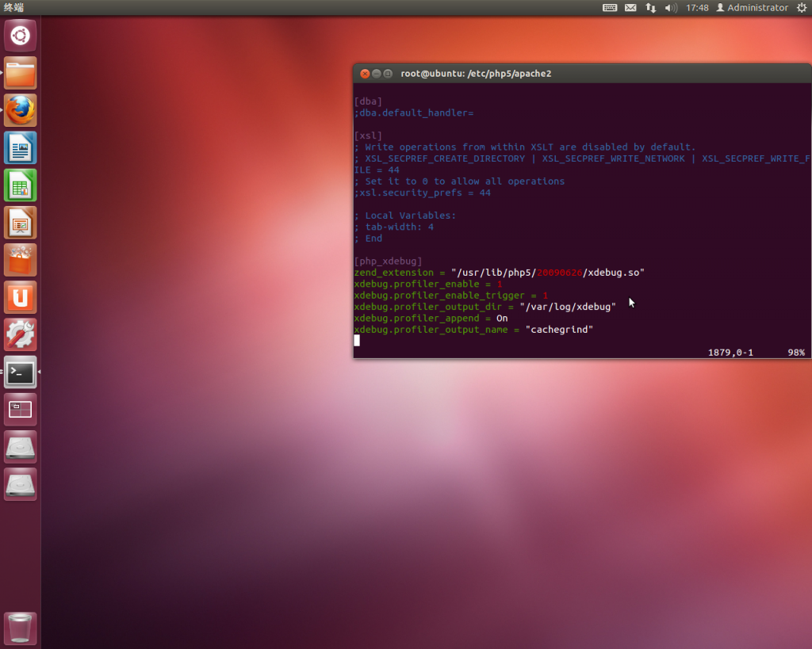Click the Terminal launcher icon
Image resolution: width=812 pixels, height=649 pixels.
point(20,372)
